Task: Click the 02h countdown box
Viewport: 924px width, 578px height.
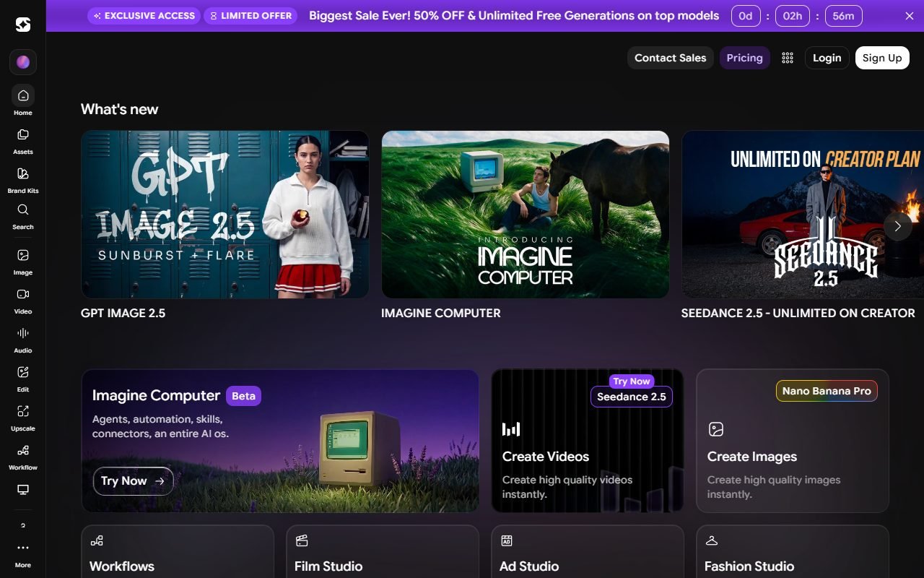Action: (793, 15)
